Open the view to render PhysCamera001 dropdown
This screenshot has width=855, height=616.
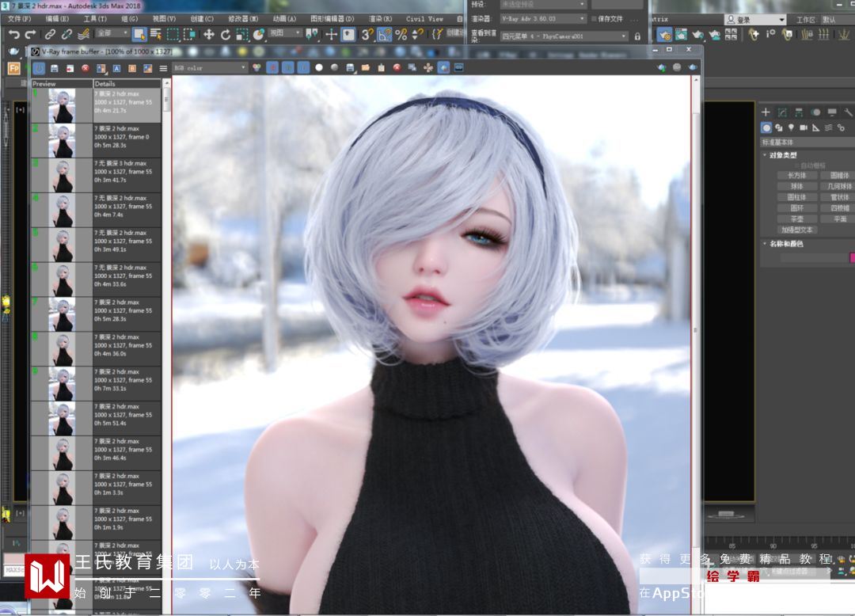(x=564, y=36)
